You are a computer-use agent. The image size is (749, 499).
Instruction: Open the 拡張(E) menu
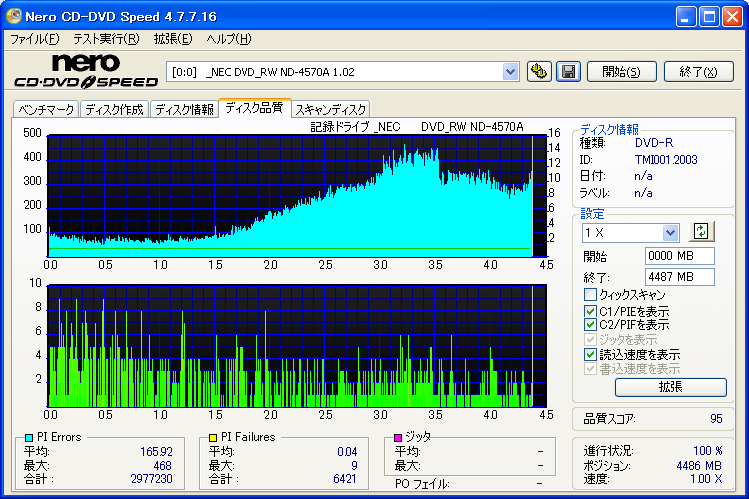[x=173, y=39]
